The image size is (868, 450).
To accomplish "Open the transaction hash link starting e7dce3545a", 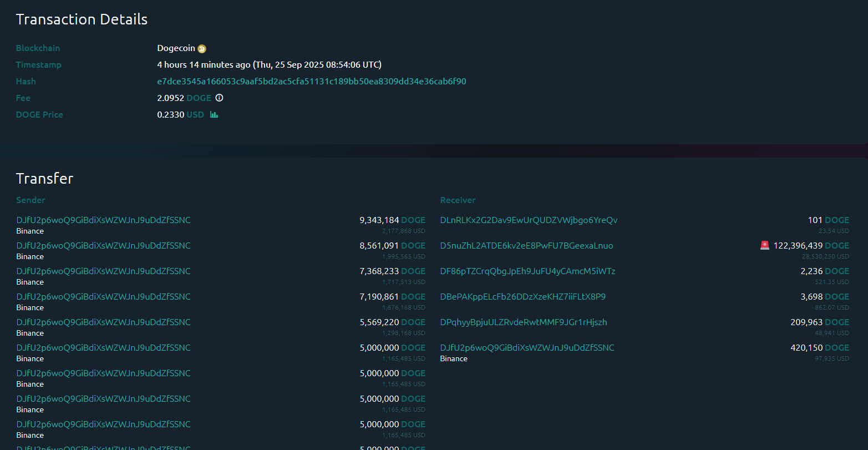I will tap(311, 82).
